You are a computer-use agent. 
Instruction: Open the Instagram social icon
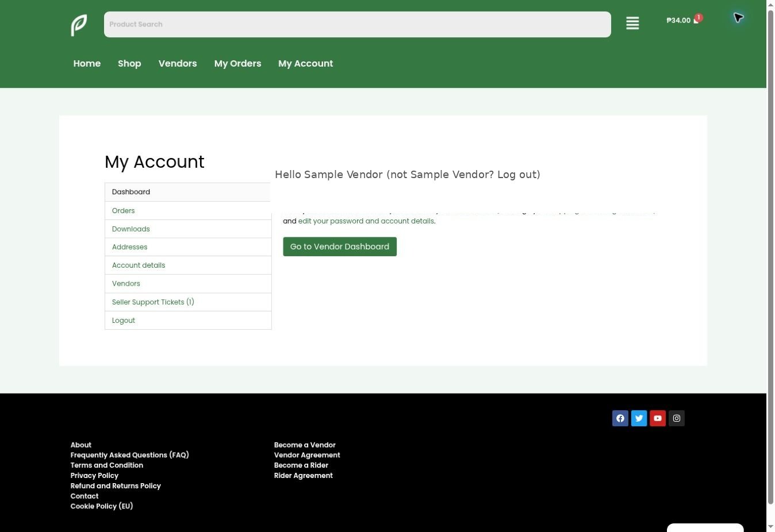coord(677,418)
